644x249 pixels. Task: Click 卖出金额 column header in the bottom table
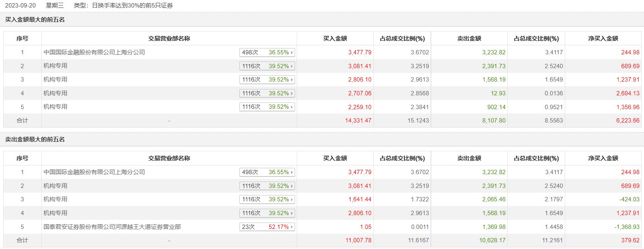pyautogui.click(x=469, y=158)
